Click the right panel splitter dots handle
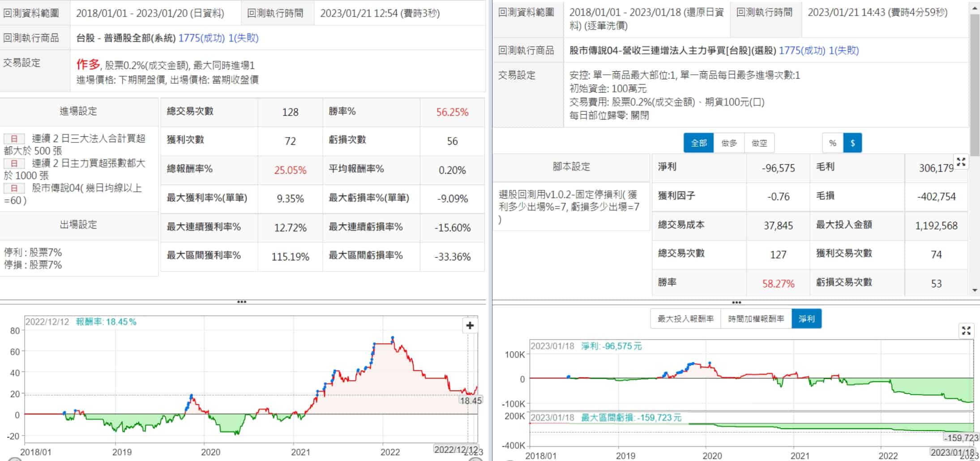Screen dimensions: 980x461 [x=736, y=302]
